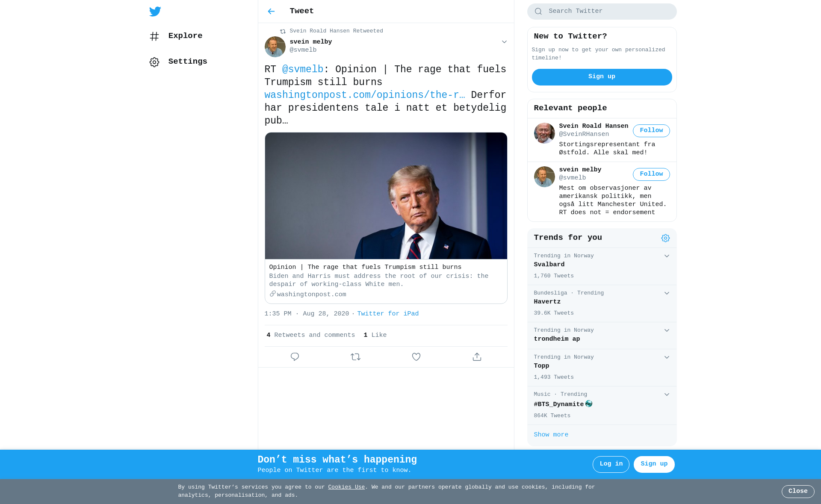Focus the Search Twitter field
821x504 pixels.
point(602,12)
